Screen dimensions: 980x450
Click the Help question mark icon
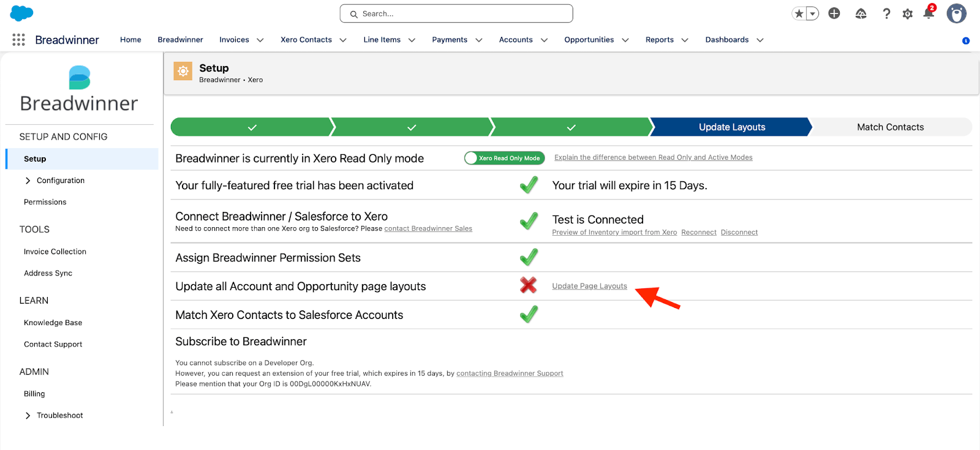click(x=886, y=13)
